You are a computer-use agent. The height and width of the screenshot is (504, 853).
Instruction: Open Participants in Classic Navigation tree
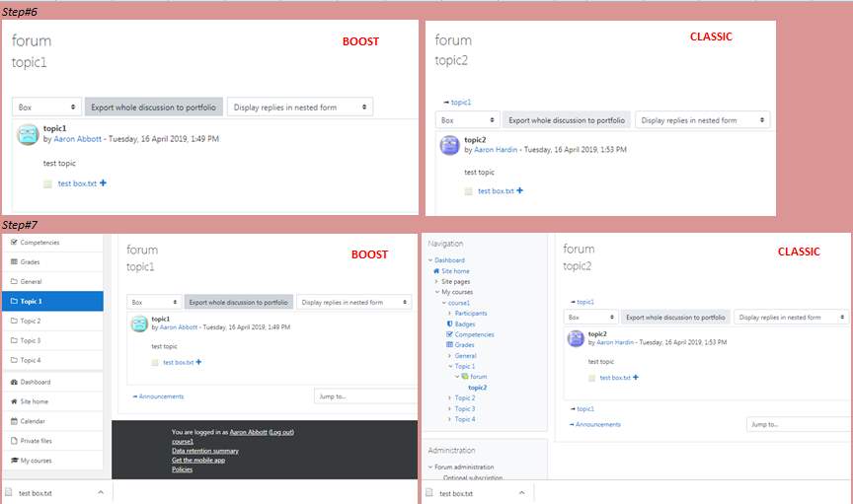pyautogui.click(x=471, y=314)
